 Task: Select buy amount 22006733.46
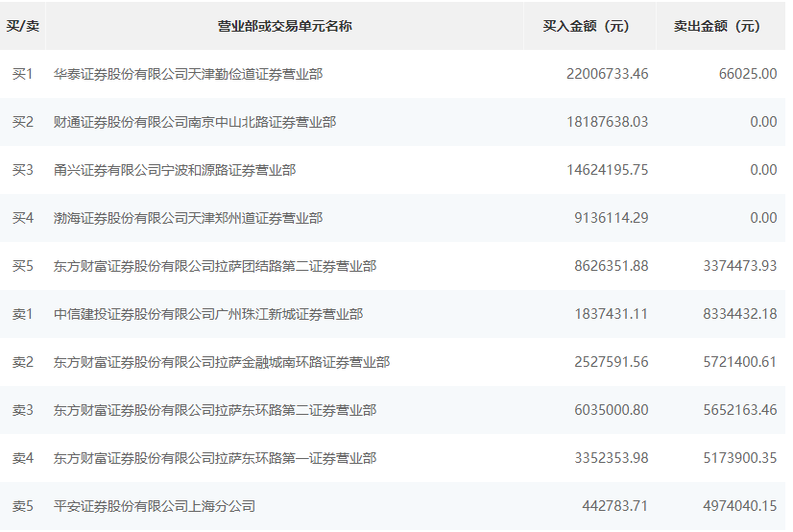[x=607, y=74]
